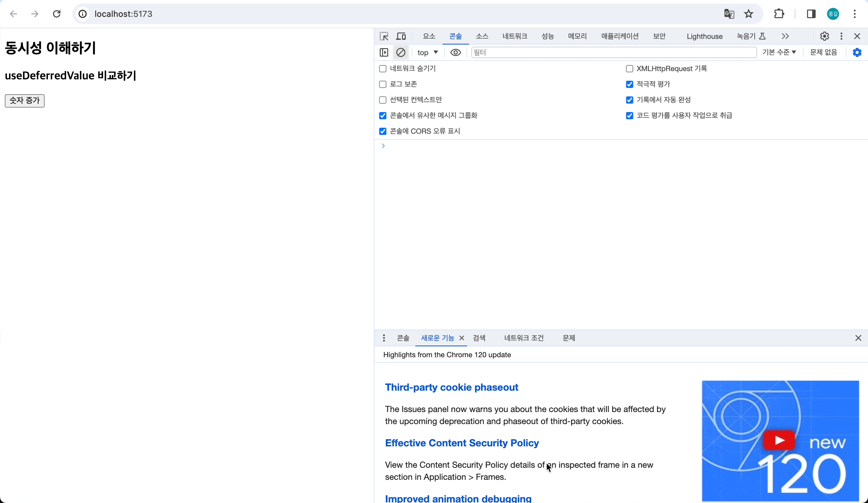The height and width of the screenshot is (503, 868).
Task: Enable the 로그 보존 checkbox
Action: tap(382, 84)
